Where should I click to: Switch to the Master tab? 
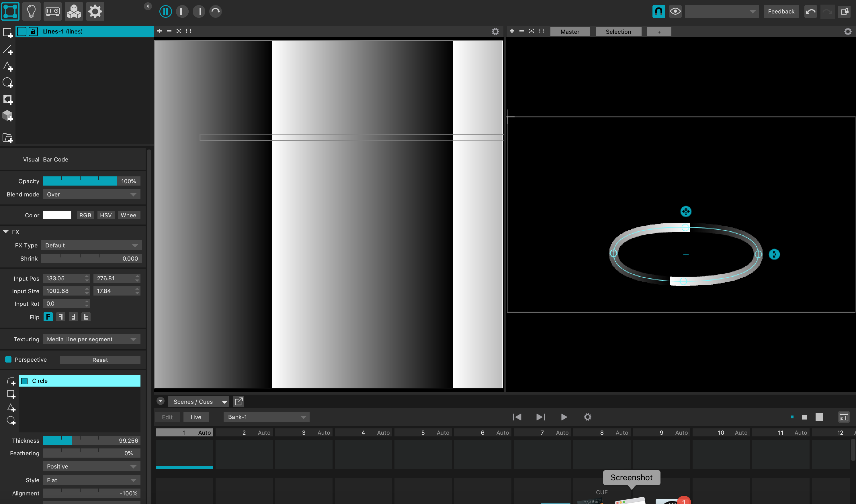[x=570, y=31]
